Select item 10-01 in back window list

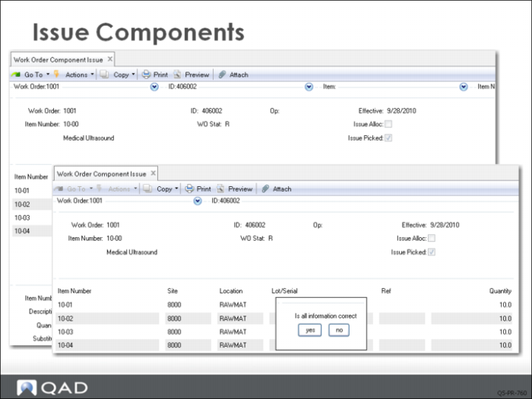pos(22,191)
